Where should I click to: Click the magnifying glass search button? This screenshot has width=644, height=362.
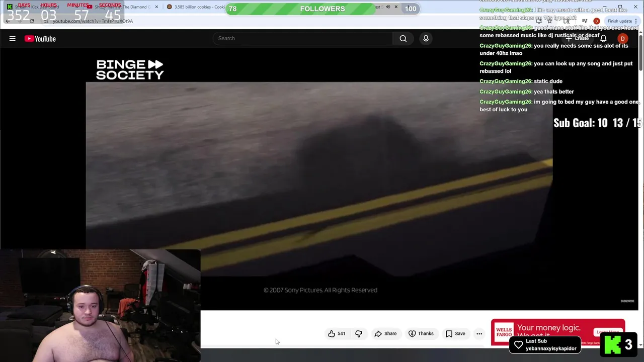(403, 38)
